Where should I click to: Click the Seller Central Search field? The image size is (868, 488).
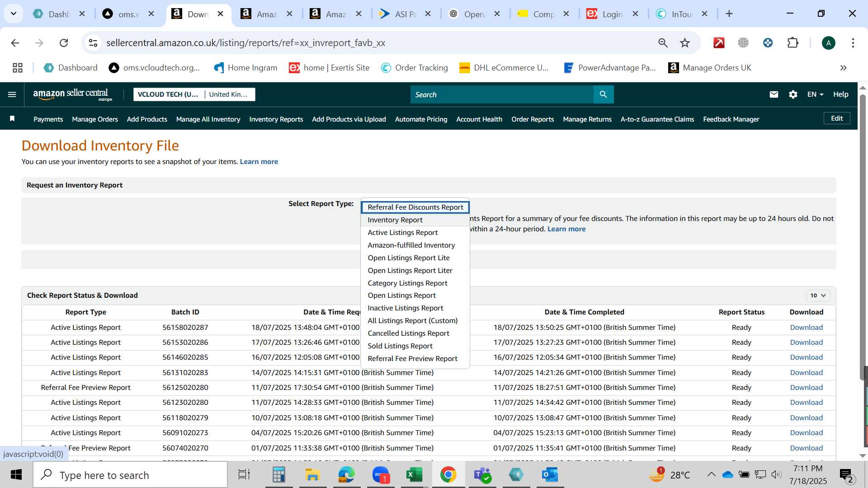502,94
